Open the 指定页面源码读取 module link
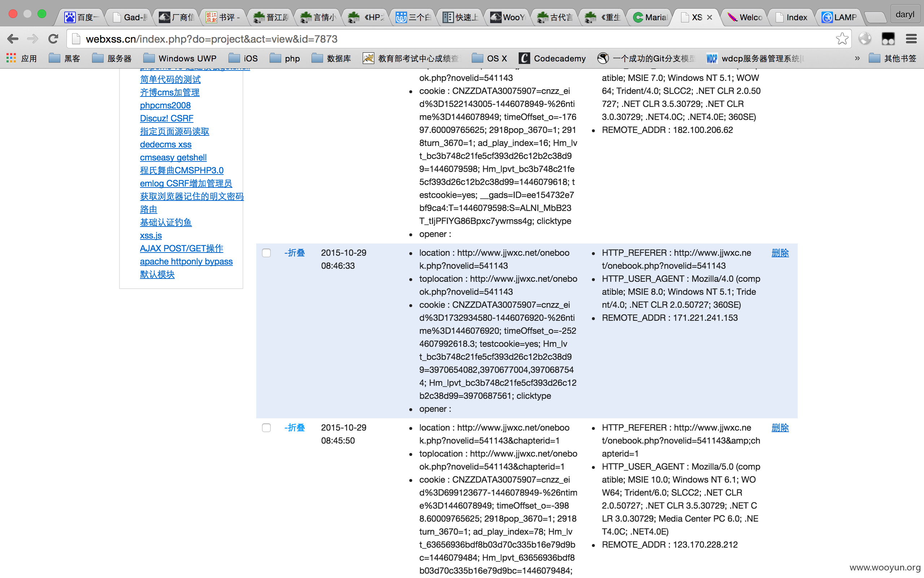Image resolution: width=924 pixels, height=578 pixels. click(174, 131)
